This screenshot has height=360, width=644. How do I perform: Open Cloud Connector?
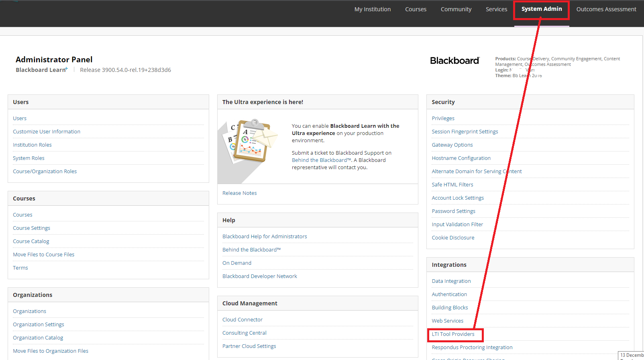[x=243, y=320]
